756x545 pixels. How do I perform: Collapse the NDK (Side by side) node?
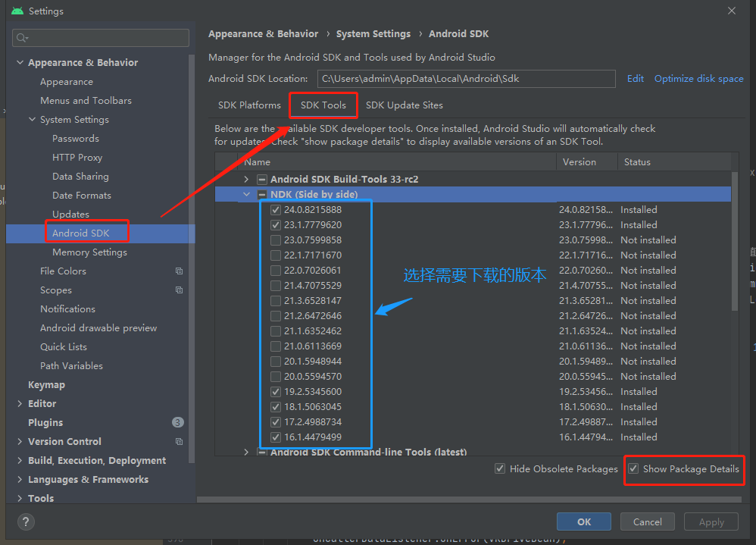[x=246, y=194]
